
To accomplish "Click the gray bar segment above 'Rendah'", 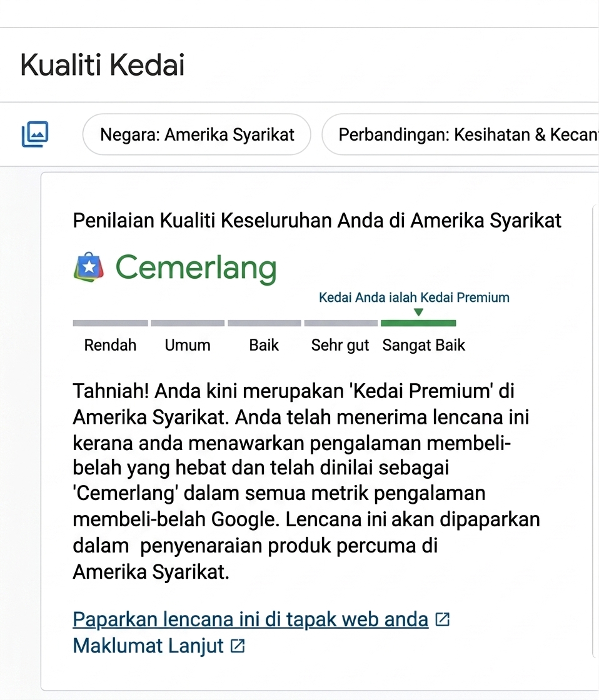I will click(110, 323).
